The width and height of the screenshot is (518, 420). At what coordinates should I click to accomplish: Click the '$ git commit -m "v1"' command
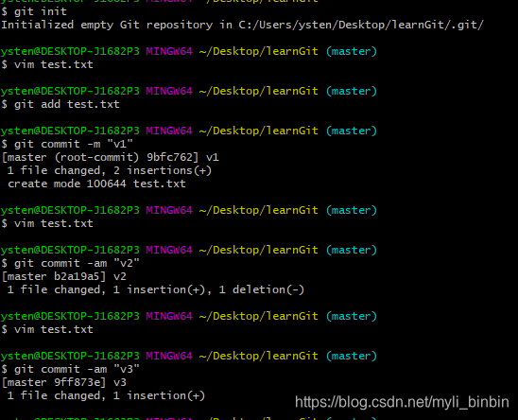(67, 144)
